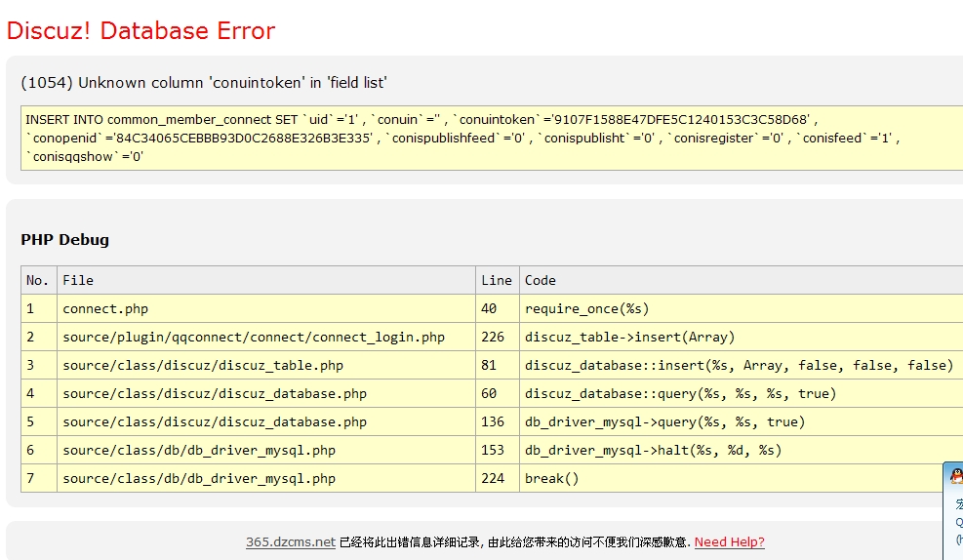Viewport: 963px width, 560px height.
Task: Select discuz_database.php path in row 5
Action: coord(266,421)
